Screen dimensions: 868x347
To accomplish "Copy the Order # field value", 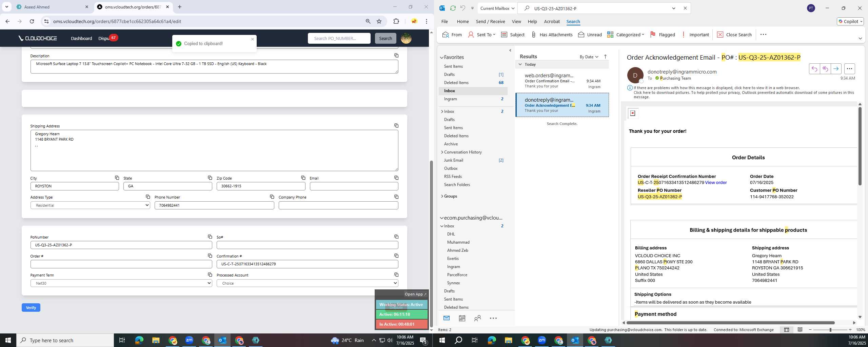I will click(x=210, y=256).
